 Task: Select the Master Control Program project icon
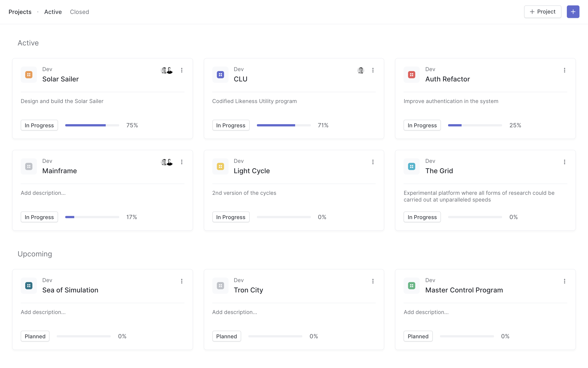coord(411,286)
